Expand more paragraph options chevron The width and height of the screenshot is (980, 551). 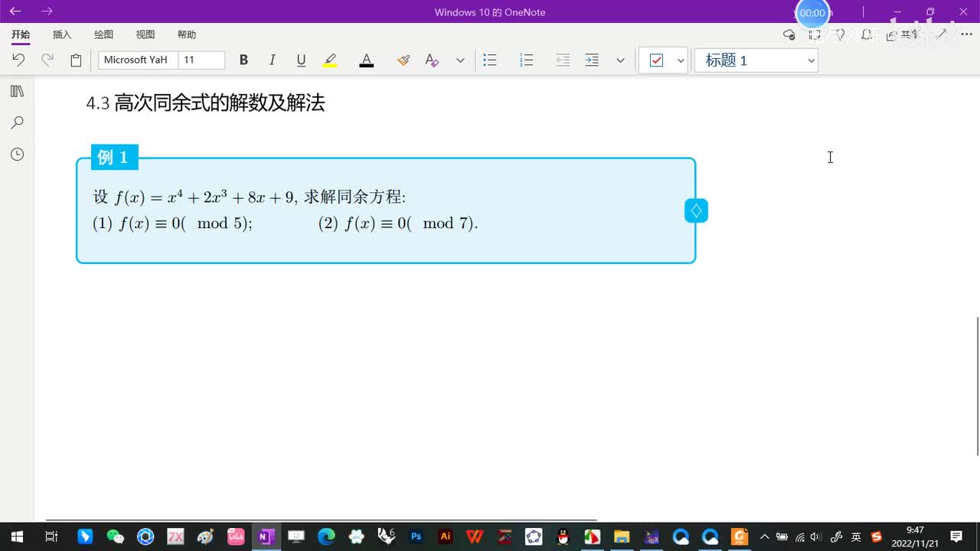click(620, 60)
